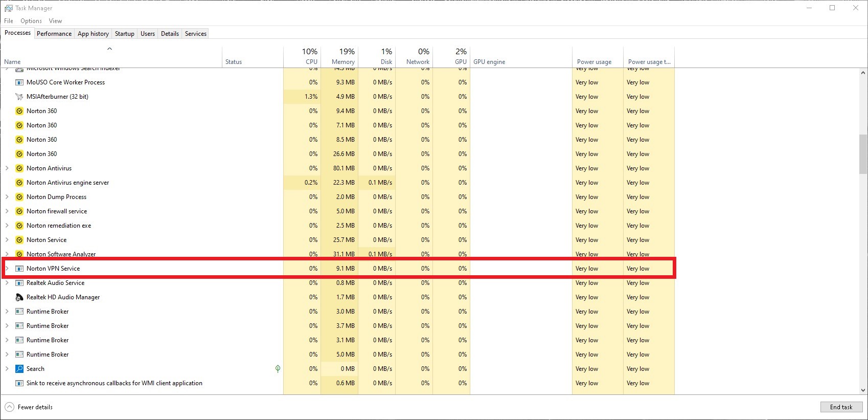Sort by the Name column header
The height and width of the screenshot is (420, 868).
[x=111, y=57]
